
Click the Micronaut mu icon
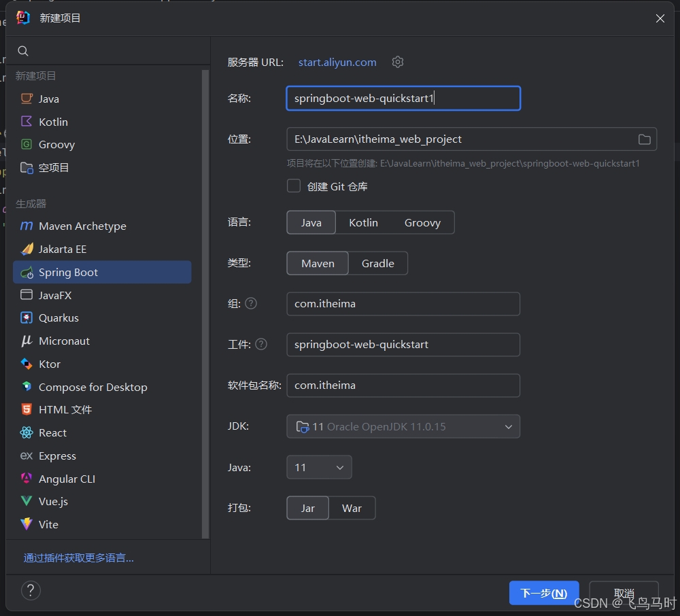tap(27, 341)
